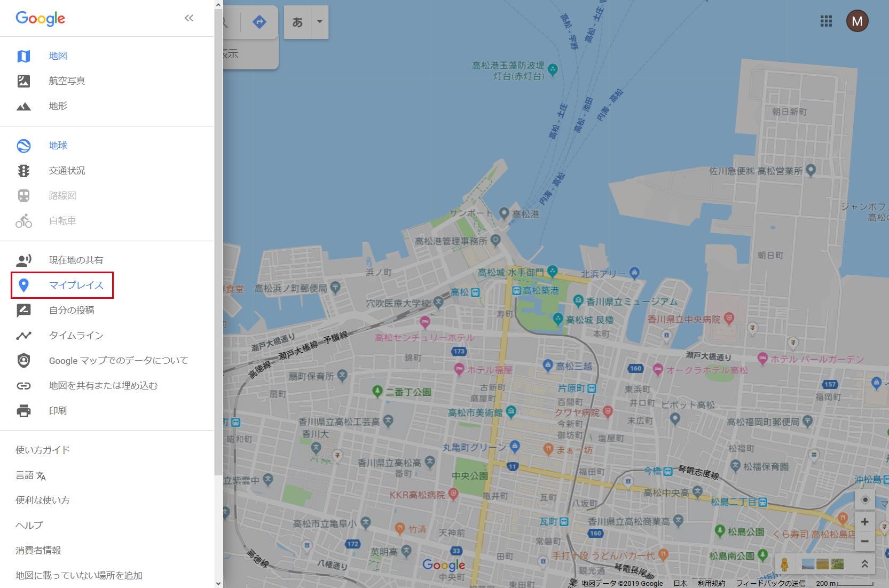889x588 pixels.
Task: Click フィードバックの送信 at map bottom
Action: (x=770, y=583)
